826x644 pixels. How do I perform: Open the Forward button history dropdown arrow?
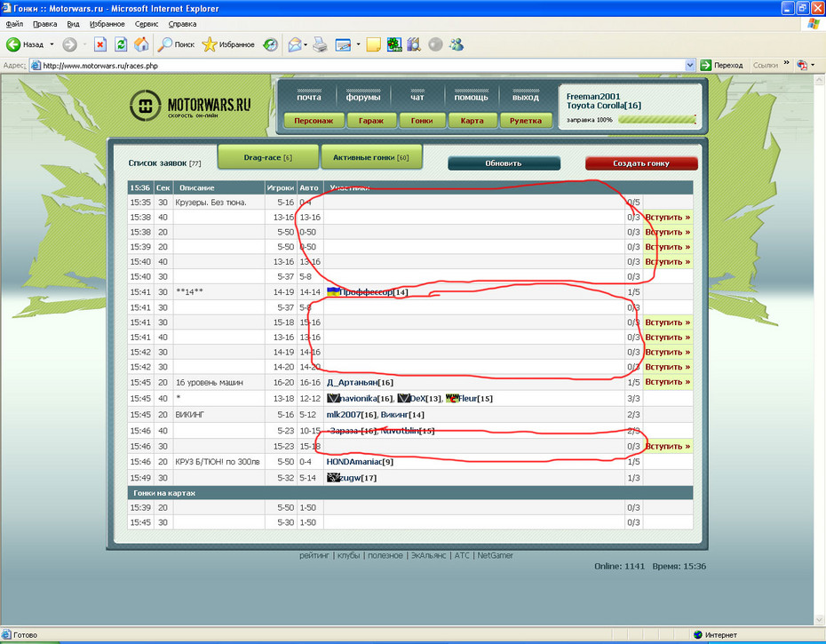(x=83, y=44)
